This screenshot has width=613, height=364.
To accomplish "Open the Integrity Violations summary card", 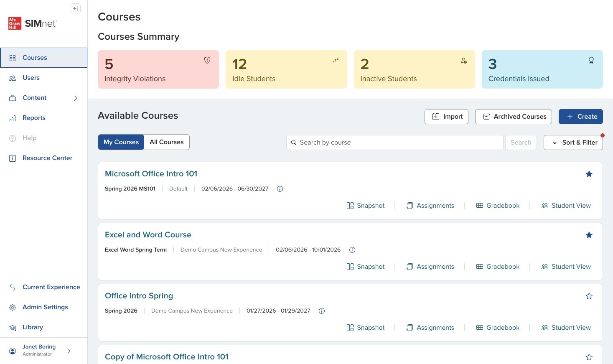I will (158, 69).
